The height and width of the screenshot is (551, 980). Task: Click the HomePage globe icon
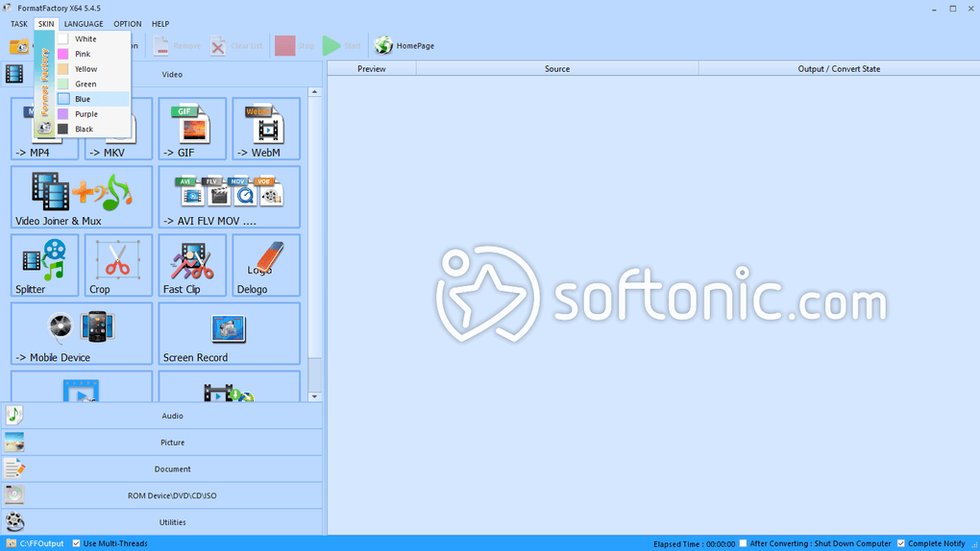(383, 46)
